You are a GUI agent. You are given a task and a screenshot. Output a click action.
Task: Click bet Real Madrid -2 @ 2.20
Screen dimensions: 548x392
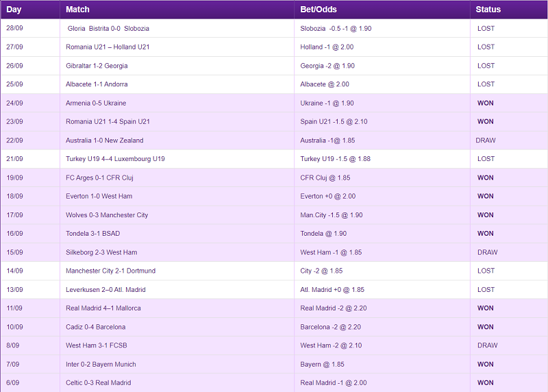pyautogui.click(x=334, y=308)
